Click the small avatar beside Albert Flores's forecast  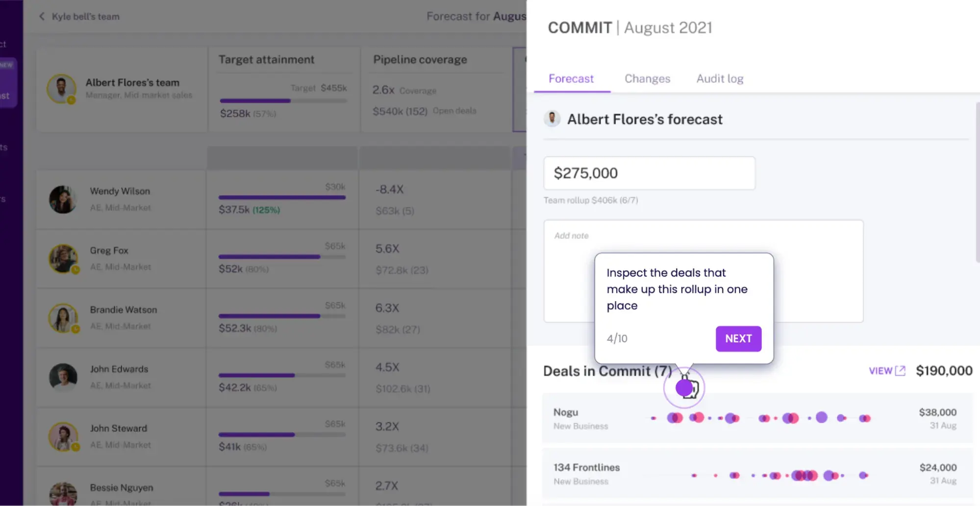click(552, 119)
